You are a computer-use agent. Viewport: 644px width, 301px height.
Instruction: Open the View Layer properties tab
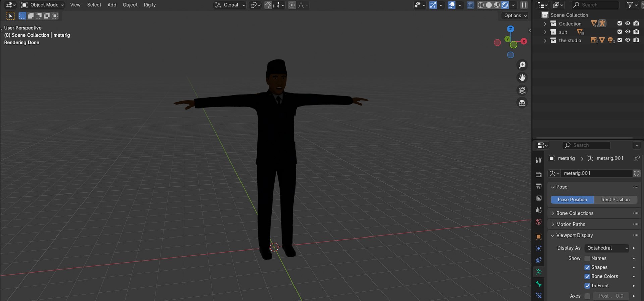pyautogui.click(x=539, y=198)
